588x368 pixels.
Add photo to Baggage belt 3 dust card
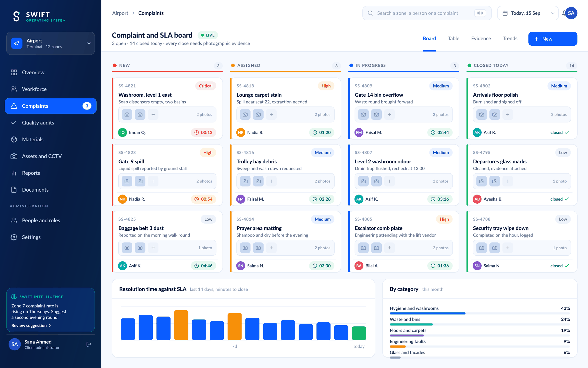tap(153, 248)
